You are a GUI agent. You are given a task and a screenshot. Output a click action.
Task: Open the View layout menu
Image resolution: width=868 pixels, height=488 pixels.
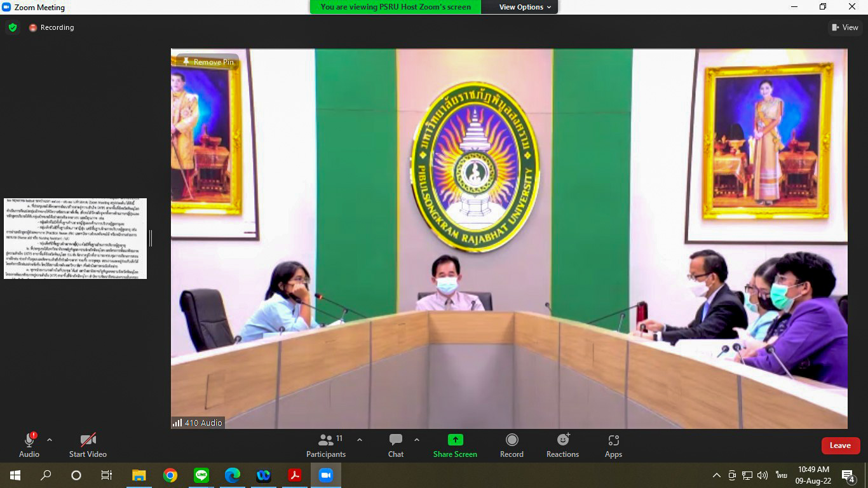844,27
